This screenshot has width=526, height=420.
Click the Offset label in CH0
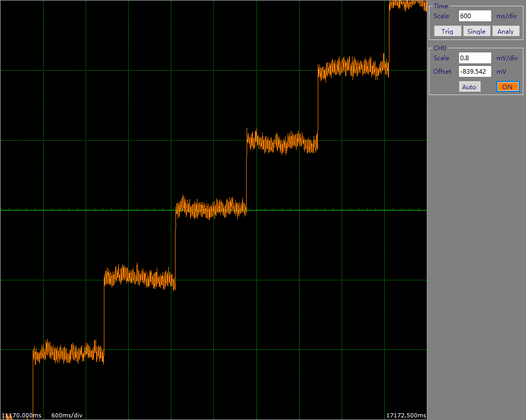coord(442,72)
